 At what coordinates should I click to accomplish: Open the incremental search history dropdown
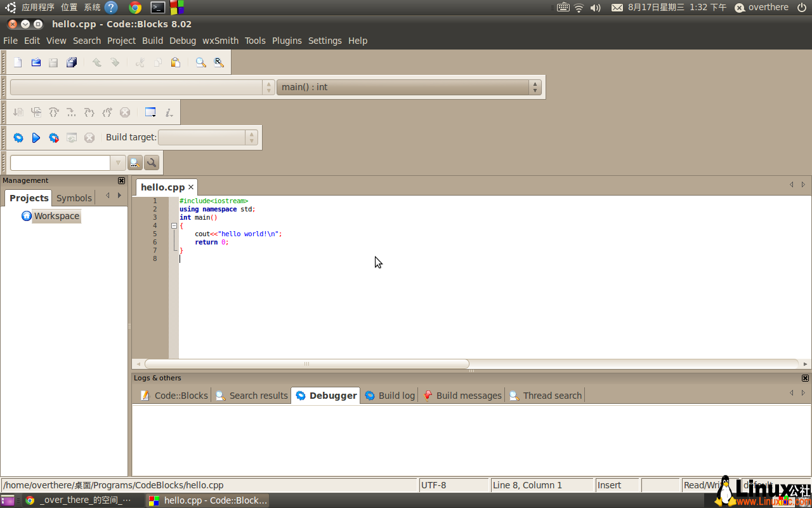[x=118, y=163]
